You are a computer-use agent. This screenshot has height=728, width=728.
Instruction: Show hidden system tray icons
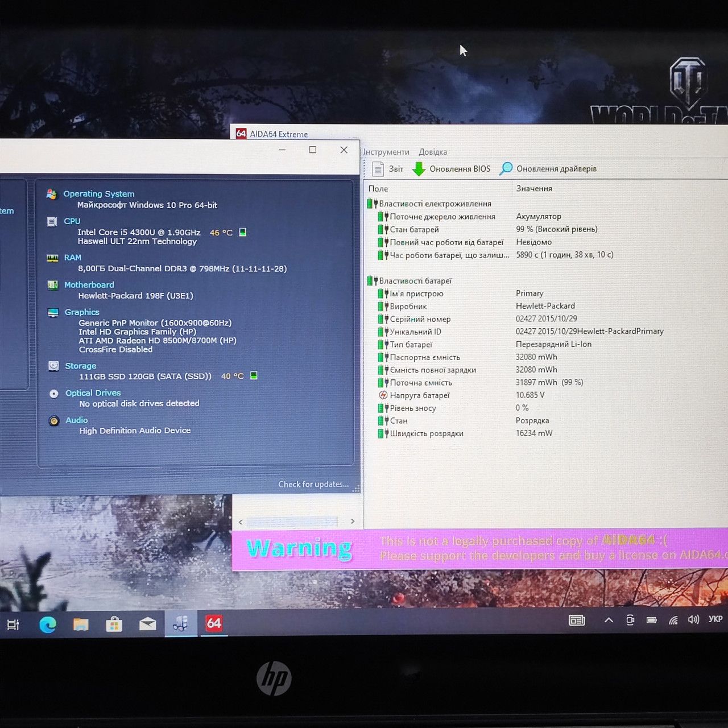tap(609, 620)
